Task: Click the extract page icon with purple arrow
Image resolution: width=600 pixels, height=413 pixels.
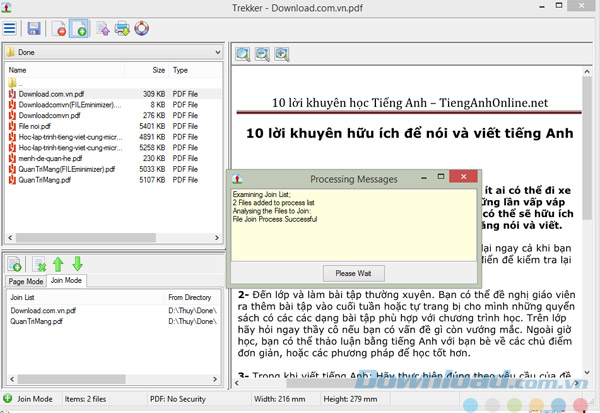Action: [104, 28]
